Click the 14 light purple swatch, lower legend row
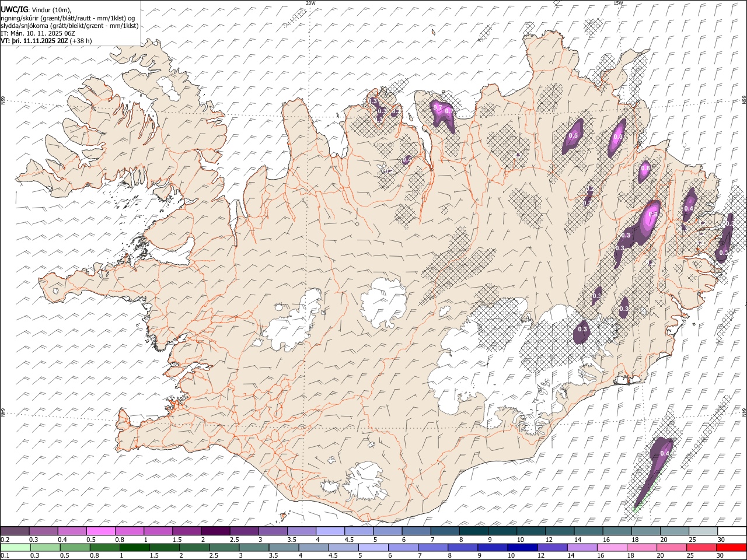Image resolution: width=747 pixels, height=560 pixels. click(581, 547)
